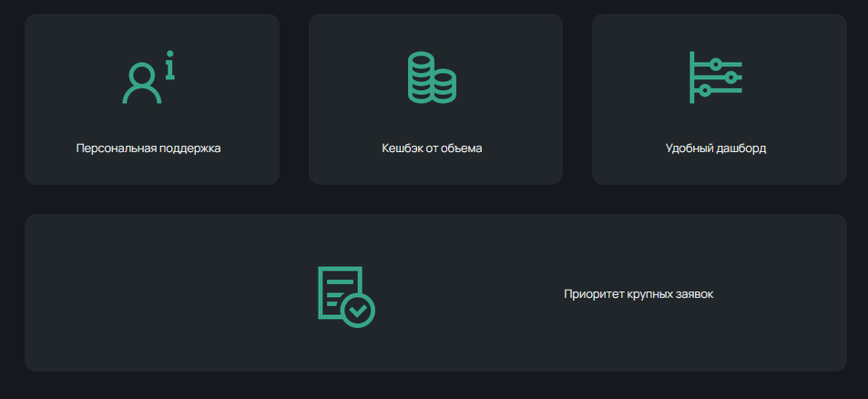This screenshot has height=399, width=868.
Task: Click the round checkmark badge on document icon
Action: coord(358,310)
